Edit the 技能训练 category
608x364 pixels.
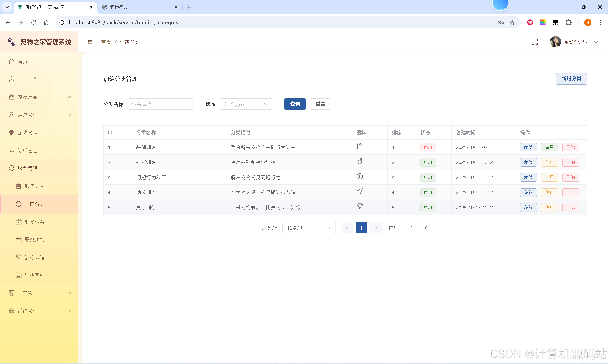pyautogui.click(x=528, y=162)
